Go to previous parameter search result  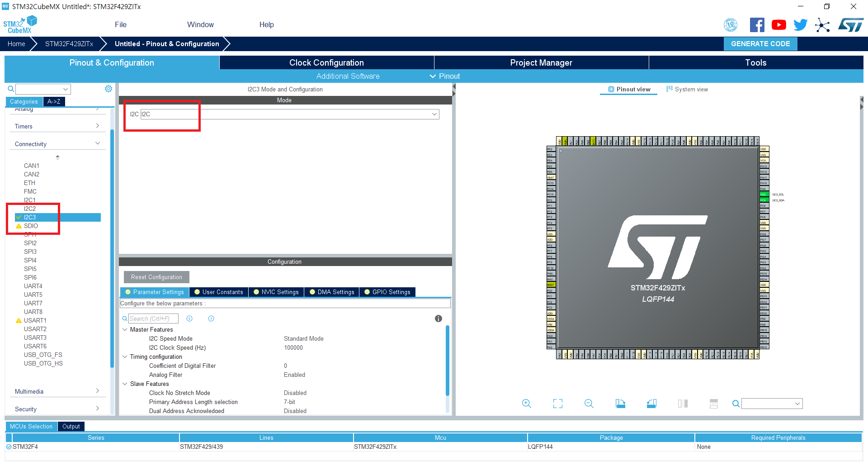click(189, 319)
